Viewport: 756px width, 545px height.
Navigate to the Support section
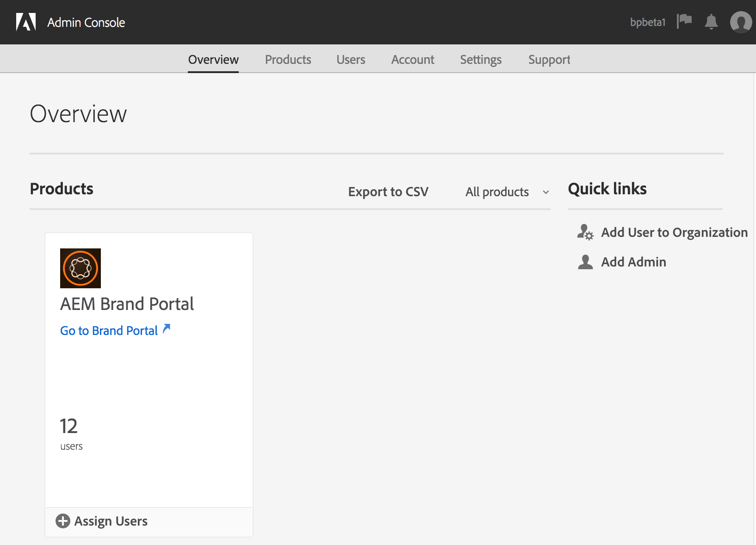tap(549, 60)
